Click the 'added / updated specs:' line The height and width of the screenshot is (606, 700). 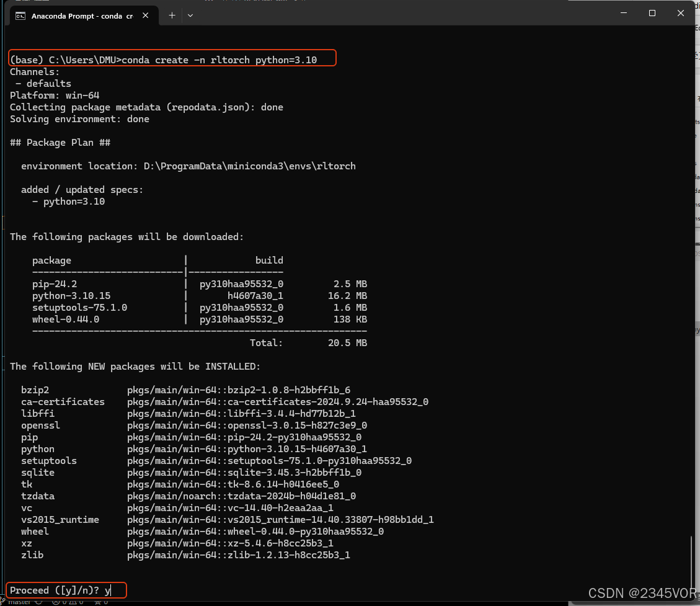(82, 190)
